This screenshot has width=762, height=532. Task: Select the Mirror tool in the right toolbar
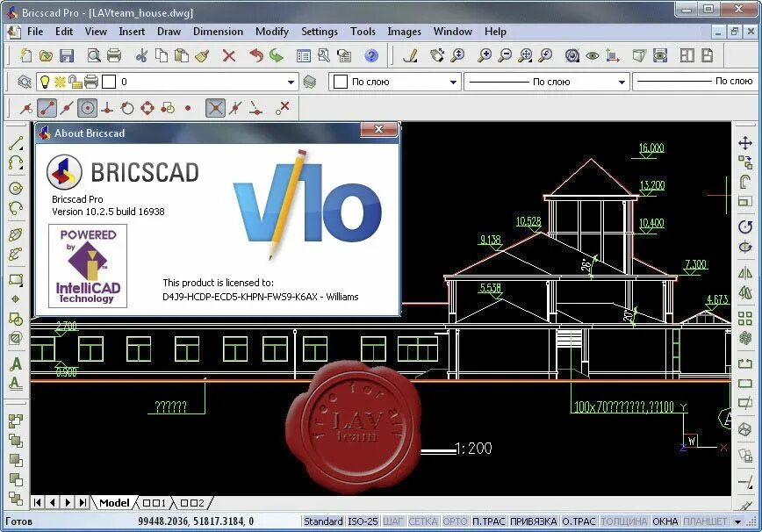coord(745,273)
